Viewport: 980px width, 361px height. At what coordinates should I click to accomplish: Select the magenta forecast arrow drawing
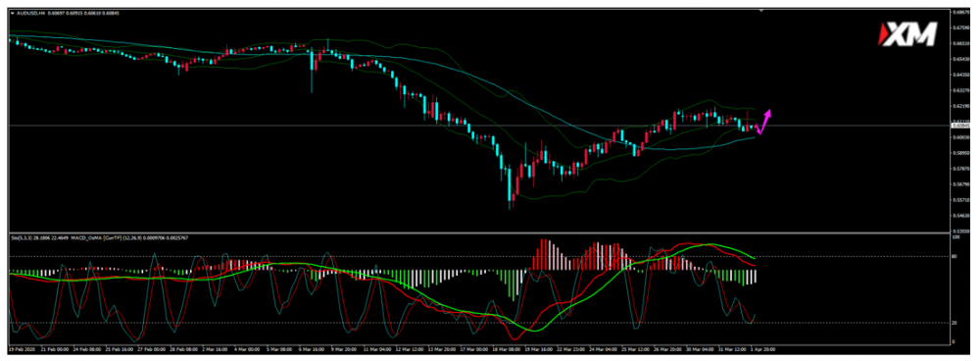pyautogui.click(x=763, y=122)
